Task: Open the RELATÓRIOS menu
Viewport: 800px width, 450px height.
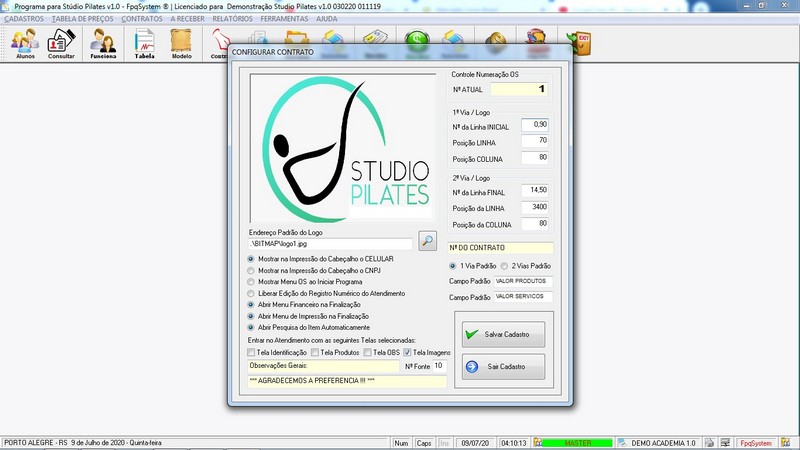Action: (232, 19)
